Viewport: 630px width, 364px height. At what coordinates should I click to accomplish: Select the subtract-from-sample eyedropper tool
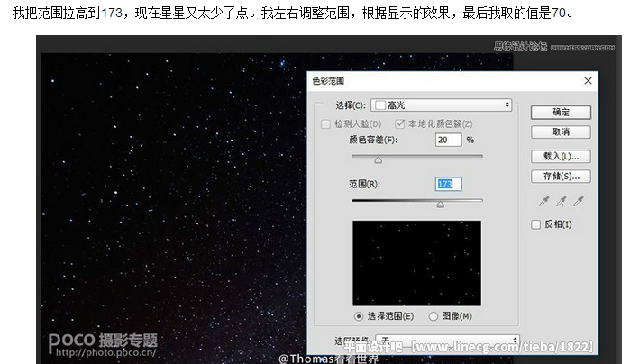click(578, 201)
